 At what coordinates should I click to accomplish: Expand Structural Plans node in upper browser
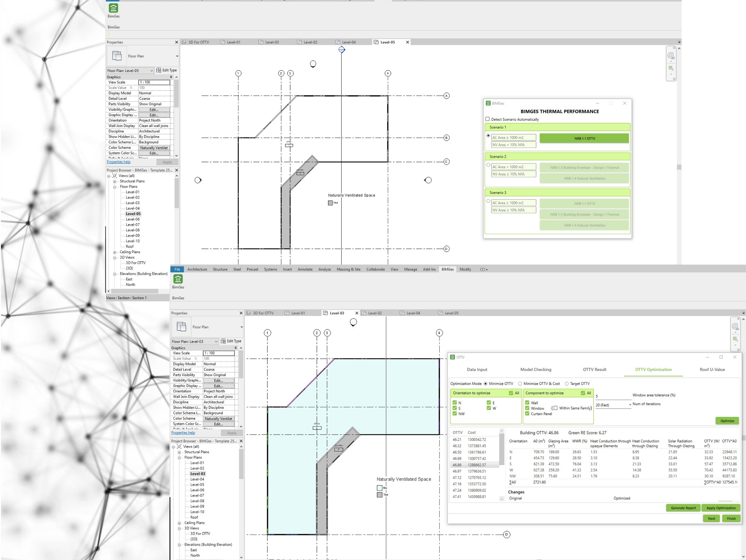point(115,181)
